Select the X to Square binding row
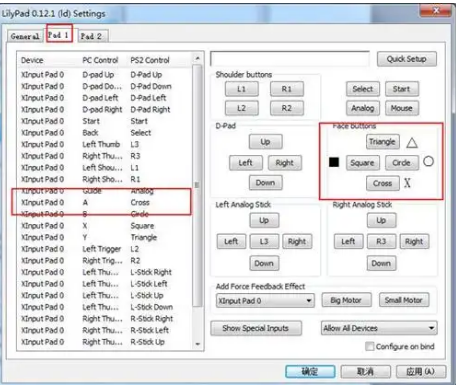 [x=105, y=226]
